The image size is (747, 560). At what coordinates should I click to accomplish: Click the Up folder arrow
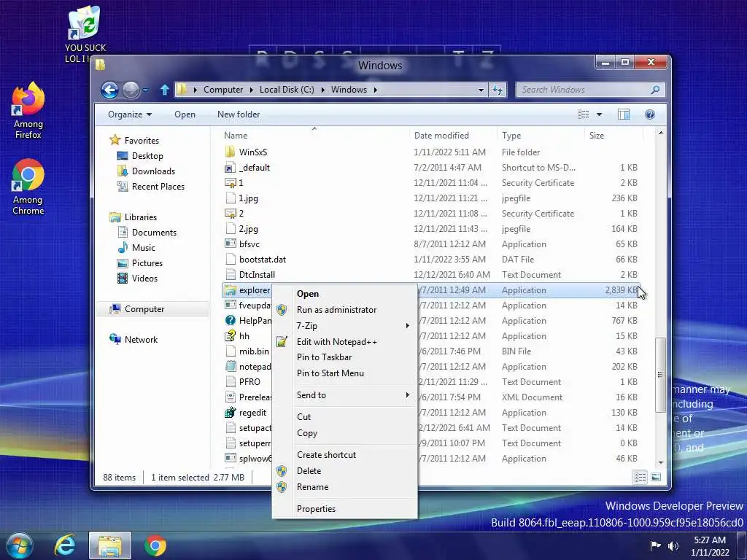[x=165, y=90]
